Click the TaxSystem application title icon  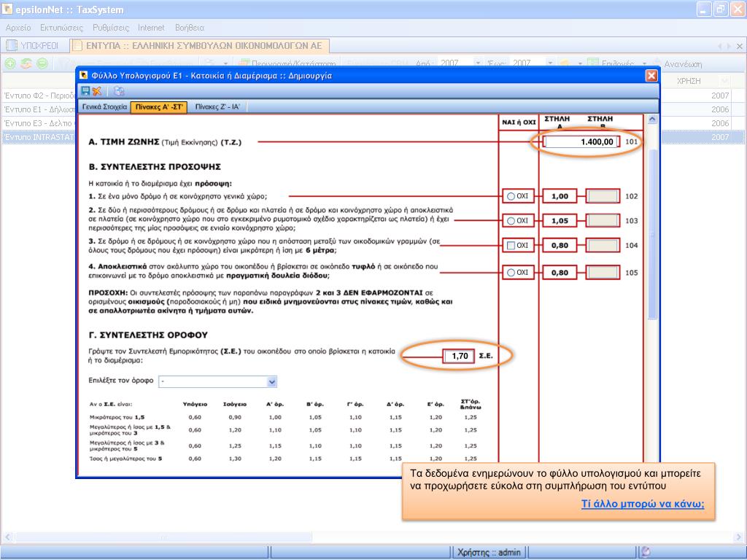(x=7, y=9)
